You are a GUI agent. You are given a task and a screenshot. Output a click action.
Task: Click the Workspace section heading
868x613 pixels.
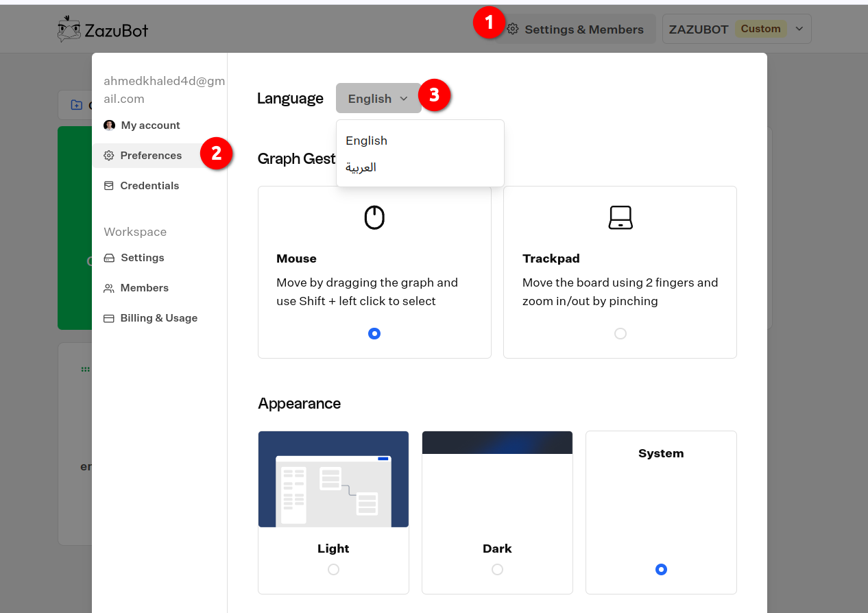pos(135,232)
